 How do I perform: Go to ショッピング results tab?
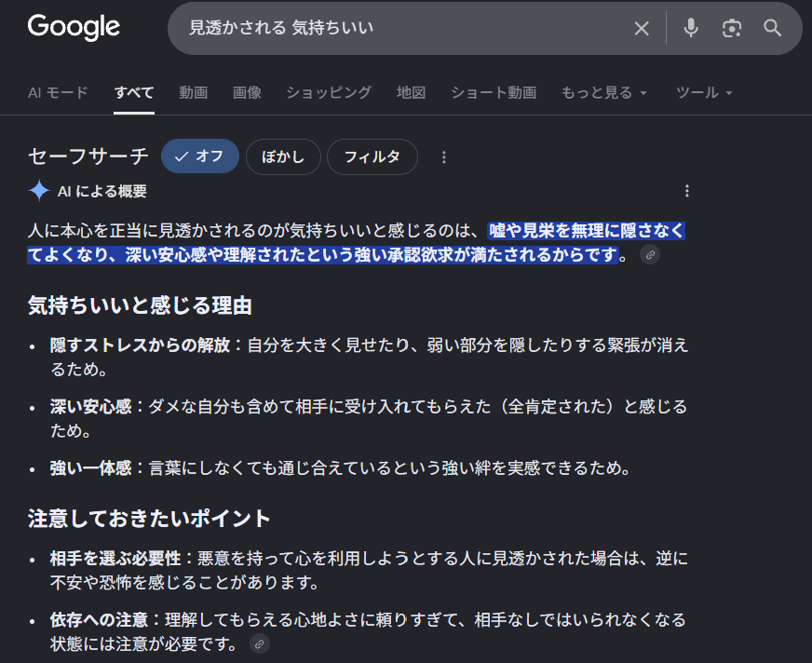coord(329,93)
